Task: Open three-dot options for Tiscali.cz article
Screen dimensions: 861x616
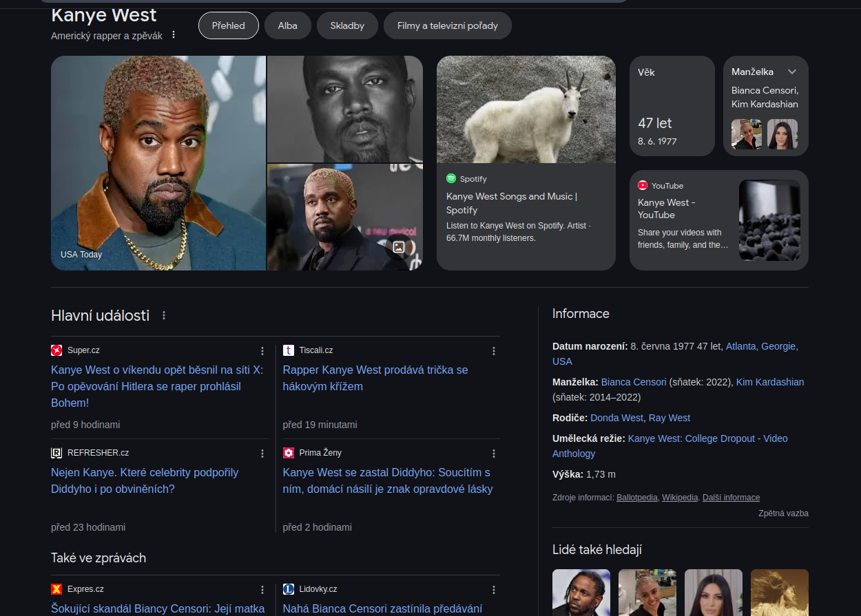Action: [493, 351]
